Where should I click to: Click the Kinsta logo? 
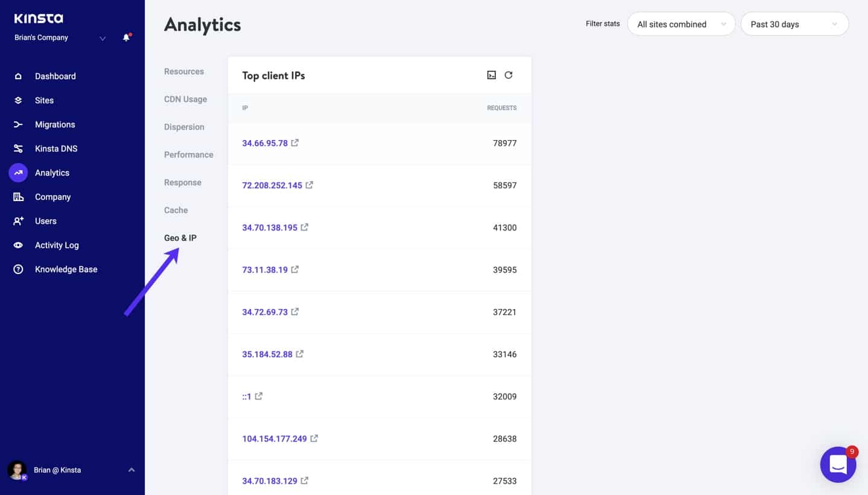point(39,18)
